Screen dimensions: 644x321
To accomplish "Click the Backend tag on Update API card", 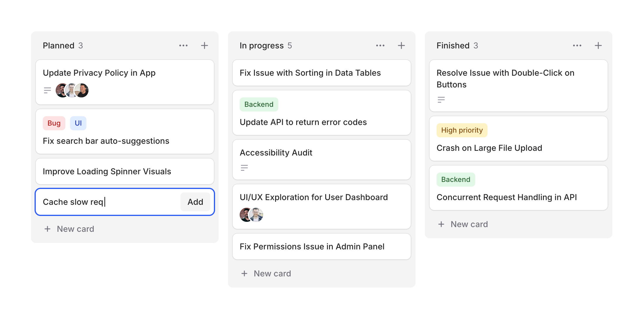I will (x=259, y=104).
